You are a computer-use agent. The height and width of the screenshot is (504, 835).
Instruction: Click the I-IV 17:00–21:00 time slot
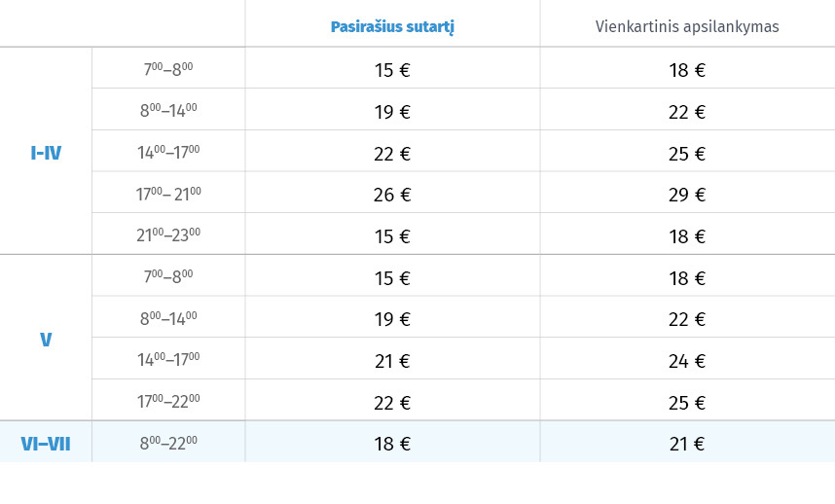click(168, 194)
